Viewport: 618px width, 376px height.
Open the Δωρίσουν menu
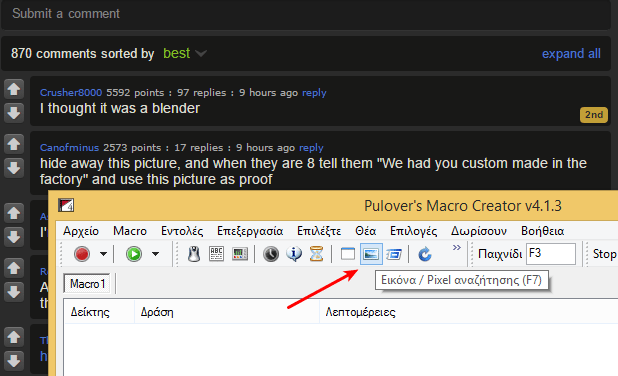[479, 231]
